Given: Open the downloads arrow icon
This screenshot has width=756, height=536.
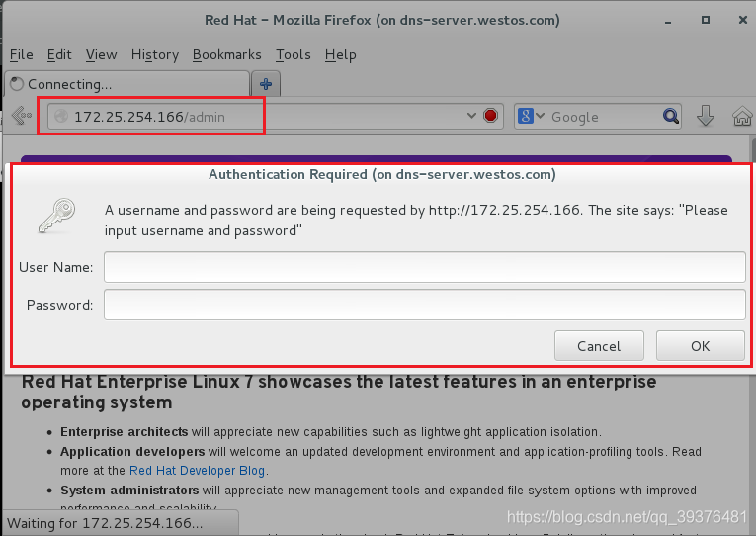Looking at the screenshot, I should [x=706, y=116].
